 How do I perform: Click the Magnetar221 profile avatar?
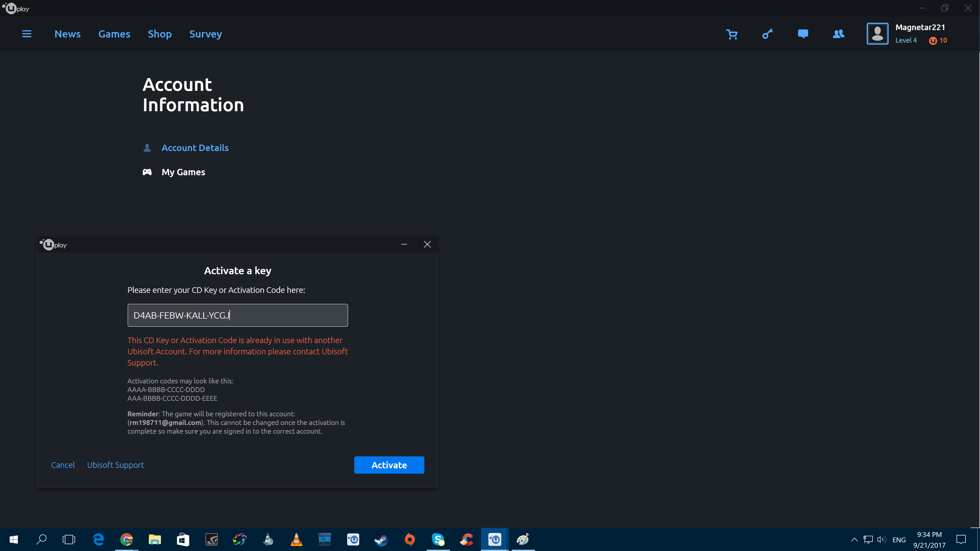(x=877, y=34)
